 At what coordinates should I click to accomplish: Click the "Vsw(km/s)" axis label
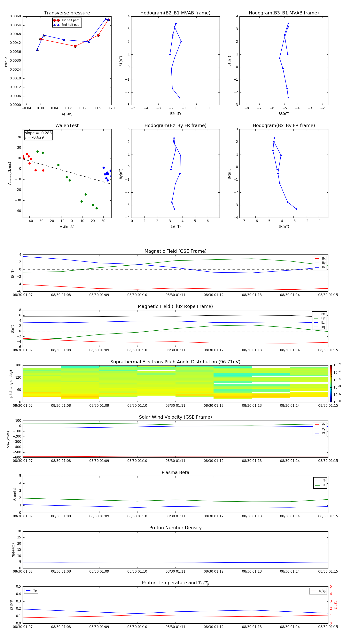point(8,439)
